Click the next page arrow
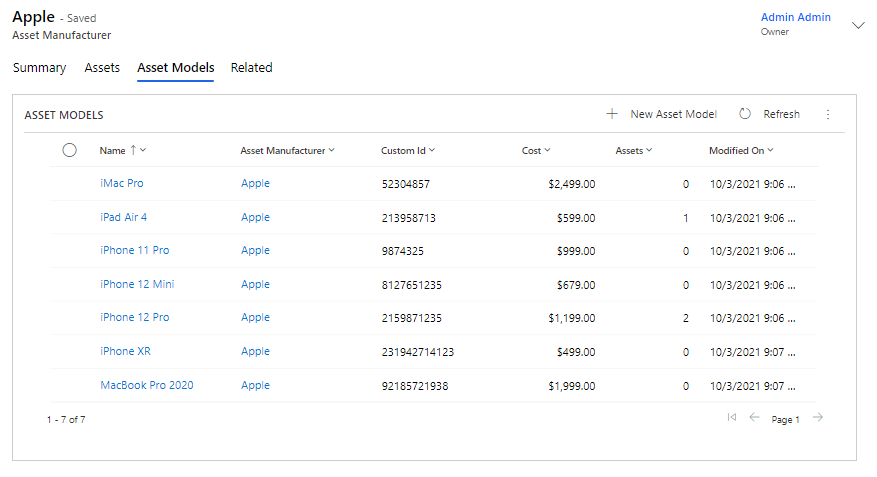877x477 pixels. [818, 418]
